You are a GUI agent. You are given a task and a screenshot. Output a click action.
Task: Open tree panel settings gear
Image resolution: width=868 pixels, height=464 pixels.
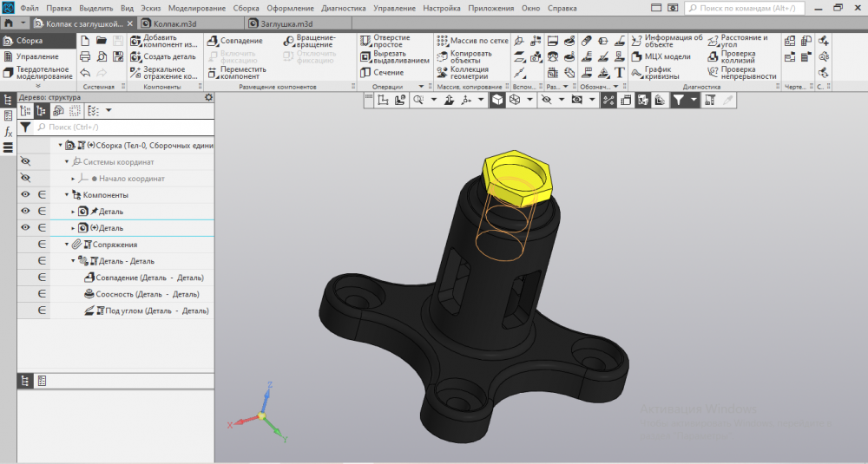pyautogui.click(x=208, y=98)
